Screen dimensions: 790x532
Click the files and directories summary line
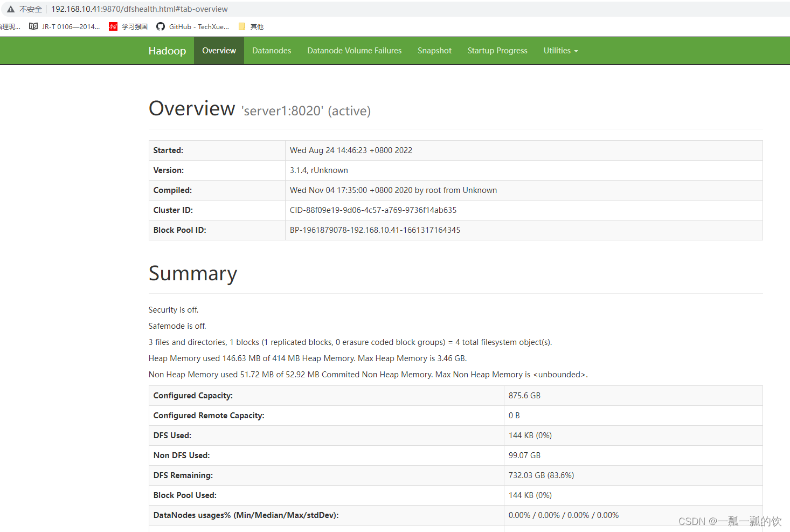coord(350,342)
